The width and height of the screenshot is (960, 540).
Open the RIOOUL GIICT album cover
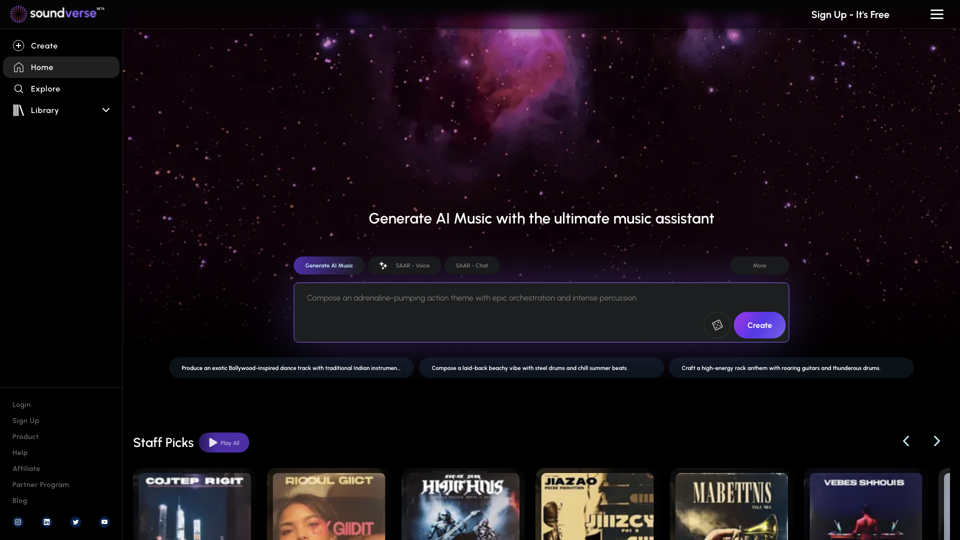[x=329, y=506]
